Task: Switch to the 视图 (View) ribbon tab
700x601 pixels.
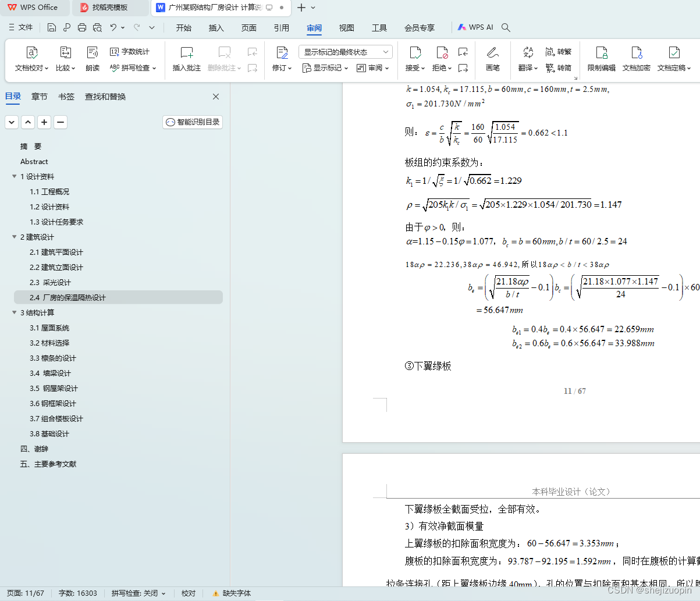Action: (x=347, y=27)
